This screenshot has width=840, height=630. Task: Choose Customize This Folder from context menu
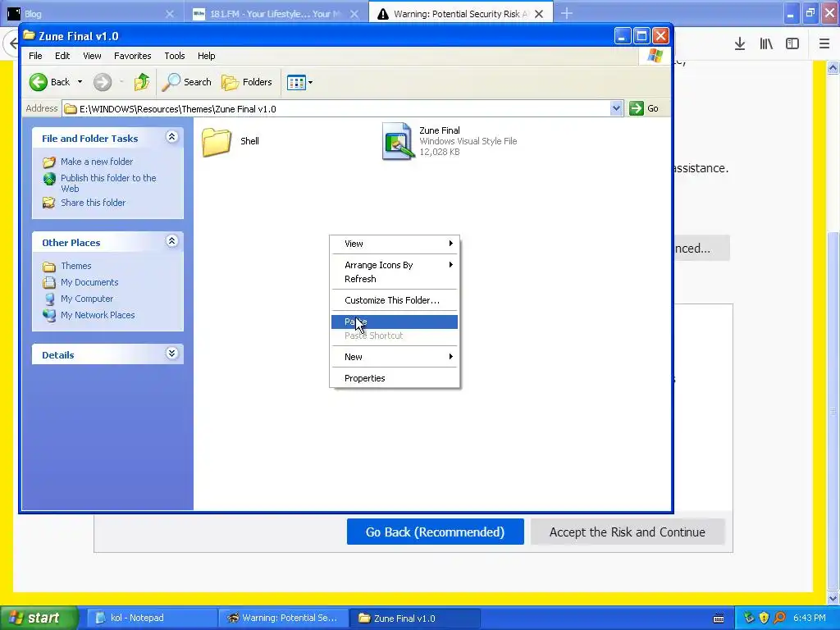point(395,300)
